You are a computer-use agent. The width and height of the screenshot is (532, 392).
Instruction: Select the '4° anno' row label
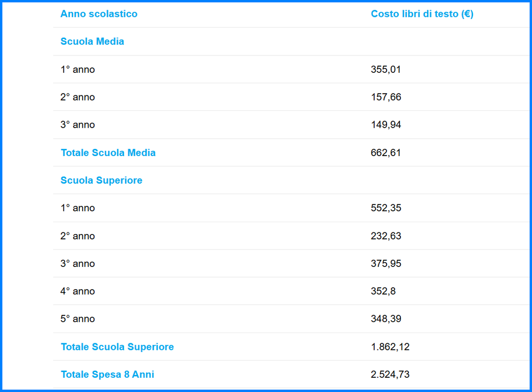78,291
